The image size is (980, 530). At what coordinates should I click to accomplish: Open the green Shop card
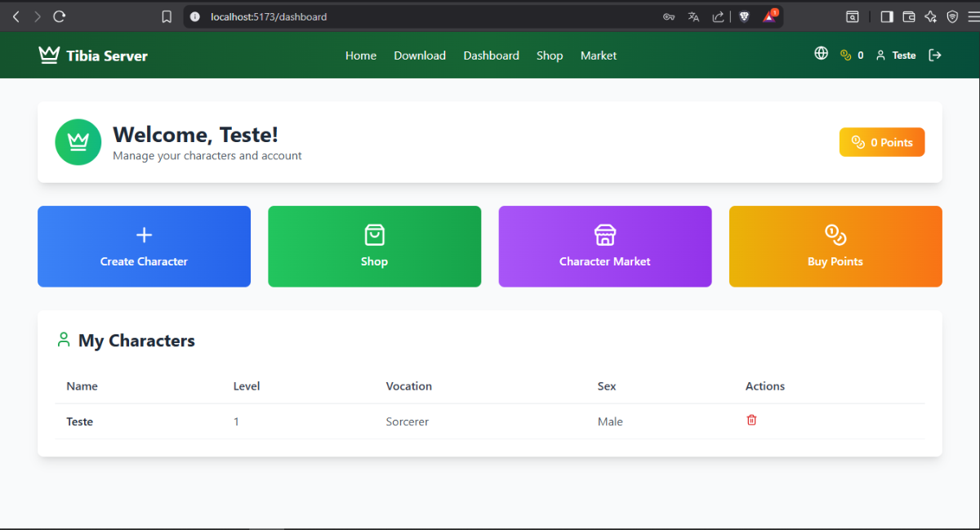(x=374, y=247)
